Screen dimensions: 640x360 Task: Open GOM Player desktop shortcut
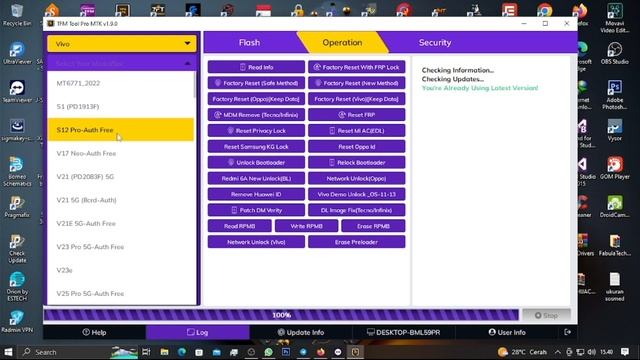(x=614, y=168)
